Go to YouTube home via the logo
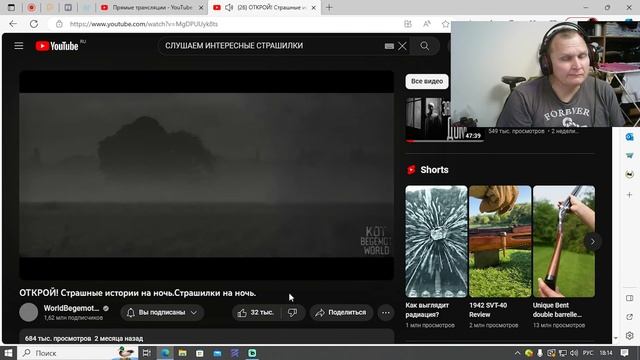This screenshot has width=640, height=360. tap(57, 46)
